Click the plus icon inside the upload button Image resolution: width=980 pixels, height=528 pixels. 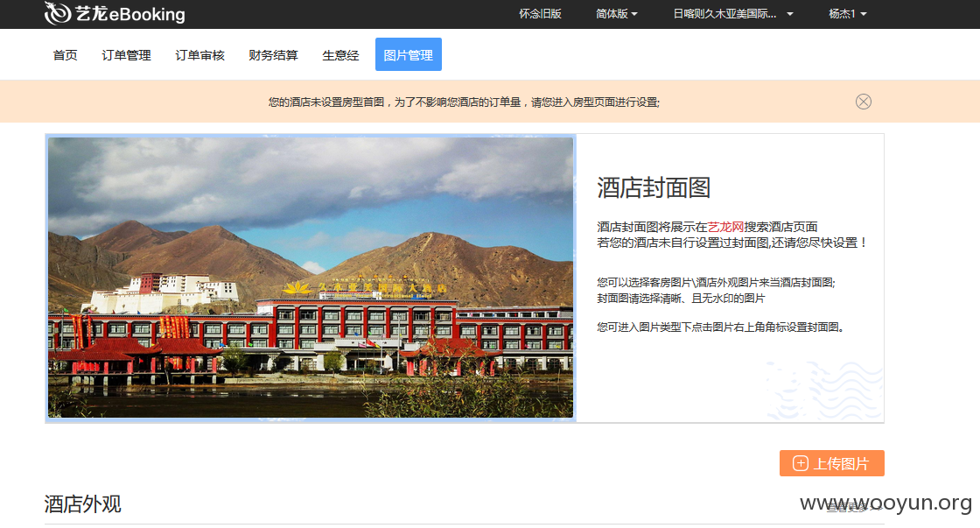(x=800, y=463)
